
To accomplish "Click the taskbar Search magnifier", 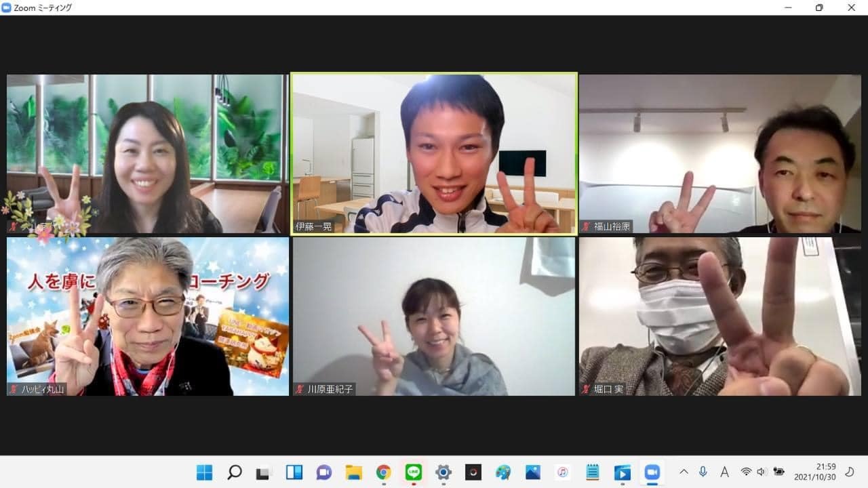I will point(235,472).
